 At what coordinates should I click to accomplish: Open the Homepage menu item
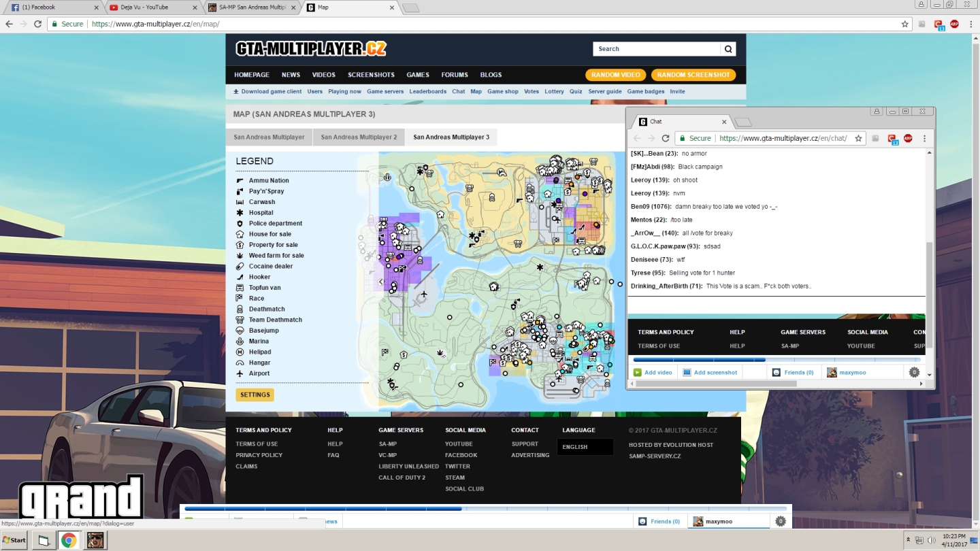click(x=252, y=75)
